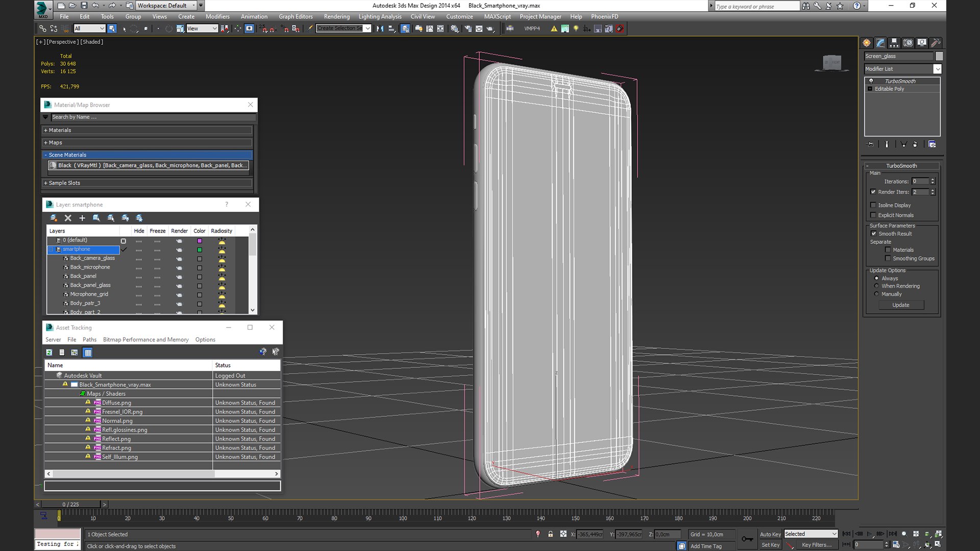Click the large Set Keys key icon
980x551 pixels.
pos(747,539)
